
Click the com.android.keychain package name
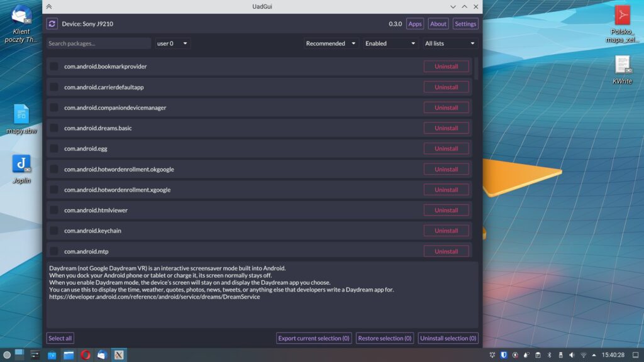click(x=93, y=231)
